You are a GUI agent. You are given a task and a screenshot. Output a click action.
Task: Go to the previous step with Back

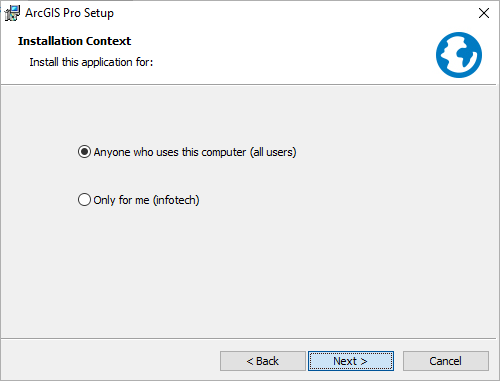coord(263,361)
